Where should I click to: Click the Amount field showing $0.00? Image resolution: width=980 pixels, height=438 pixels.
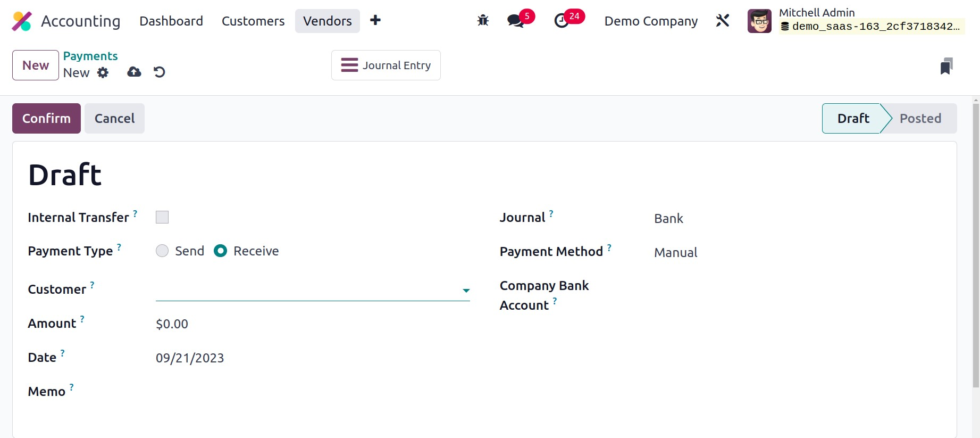tap(172, 324)
